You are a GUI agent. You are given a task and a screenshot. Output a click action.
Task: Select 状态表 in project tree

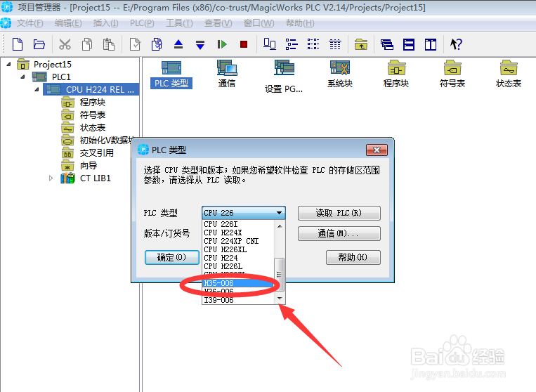point(92,127)
